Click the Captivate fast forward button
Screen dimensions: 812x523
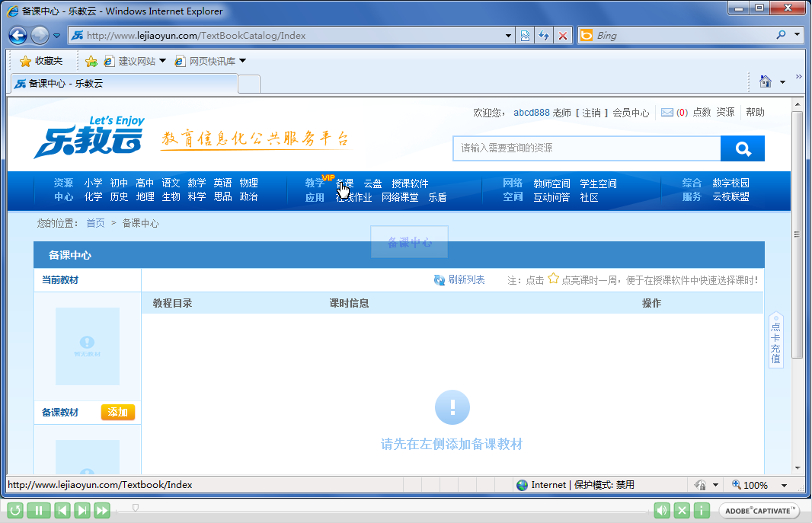[x=103, y=511]
